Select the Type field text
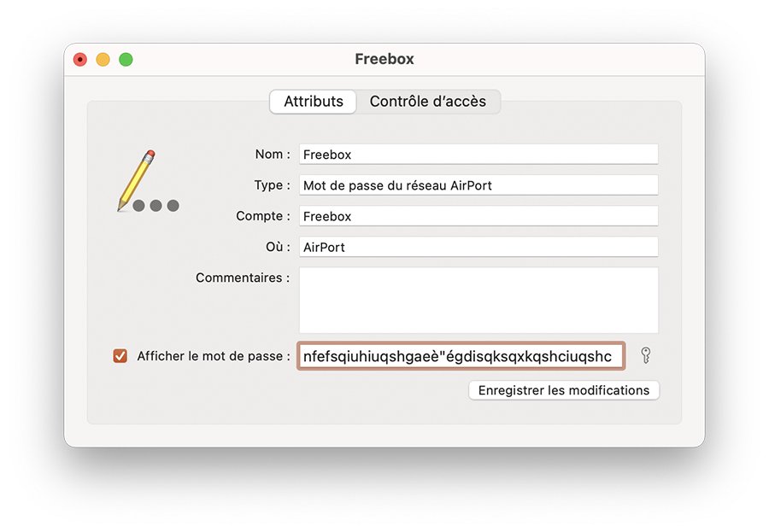Viewport: 769px width, 532px height. pos(478,184)
